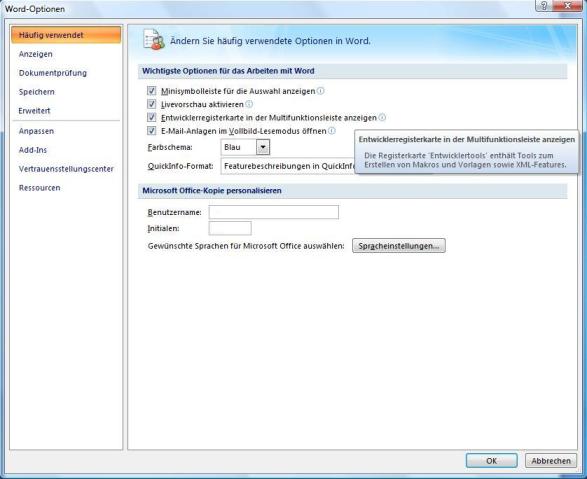Click the Spracheinstellungen button
The image size is (587, 479).
(399, 246)
